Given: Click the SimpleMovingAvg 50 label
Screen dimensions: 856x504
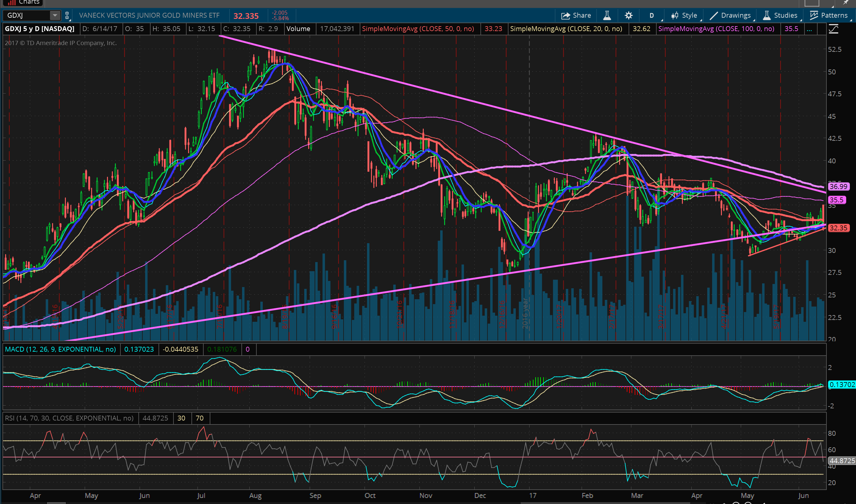Looking at the screenshot, I should (418, 29).
